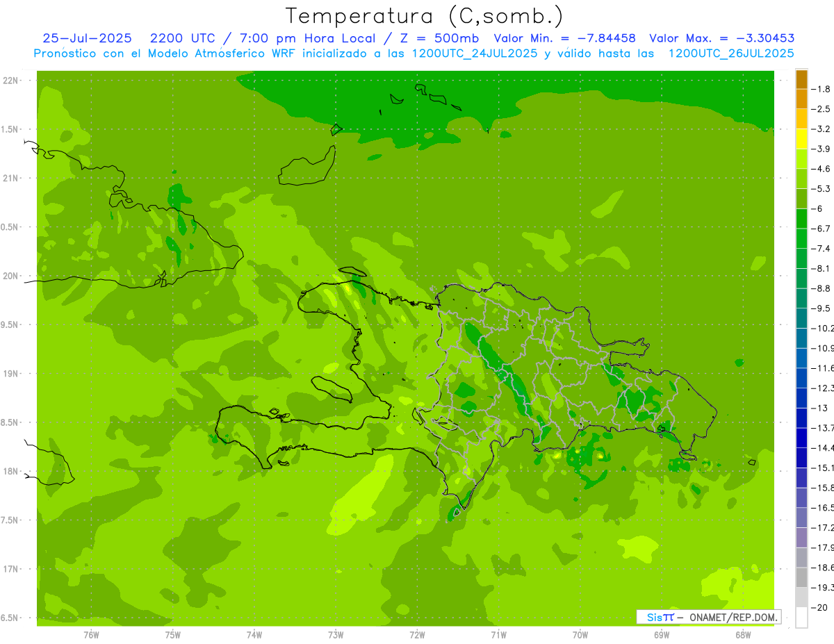Click the '17N' latitude label
The height and width of the screenshot is (644, 834).
click(x=10, y=569)
